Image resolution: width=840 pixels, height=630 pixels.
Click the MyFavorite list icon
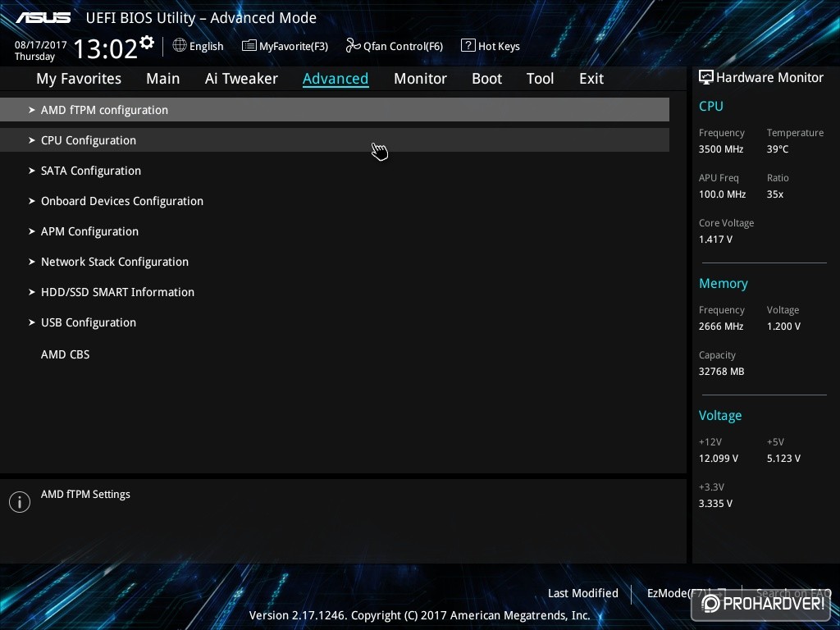(249, 46)
